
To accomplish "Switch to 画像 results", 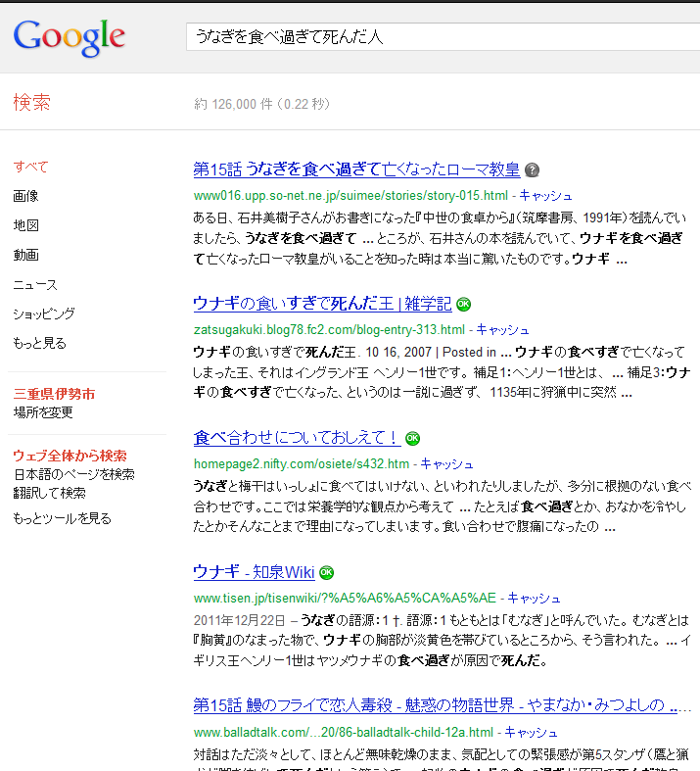I will 26,196.
